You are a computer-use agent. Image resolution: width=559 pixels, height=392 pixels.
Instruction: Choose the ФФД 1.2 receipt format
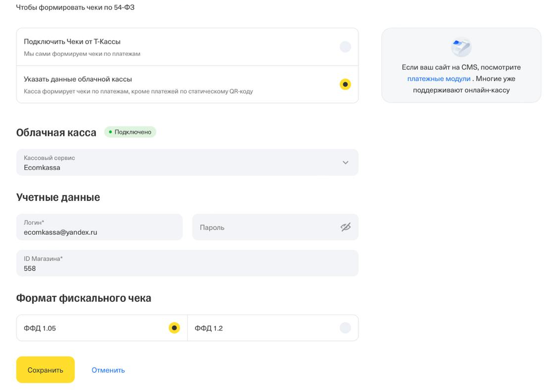click(345, 328)
